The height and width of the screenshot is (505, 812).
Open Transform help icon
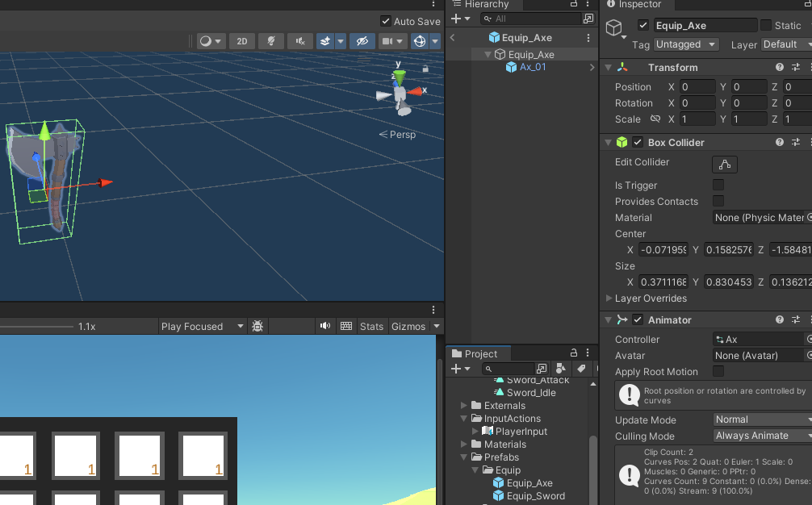(780, 67)
